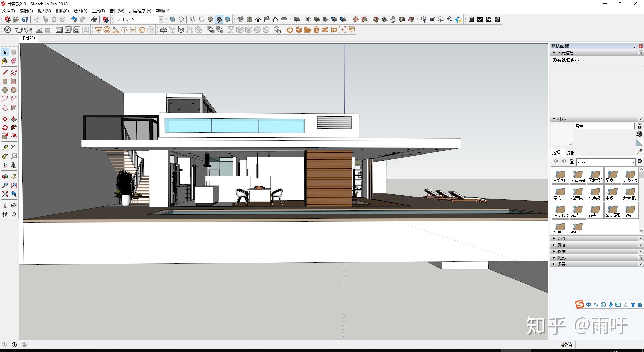
Task: Switch to the 编辑 materials tab
Action: point(570,153)
